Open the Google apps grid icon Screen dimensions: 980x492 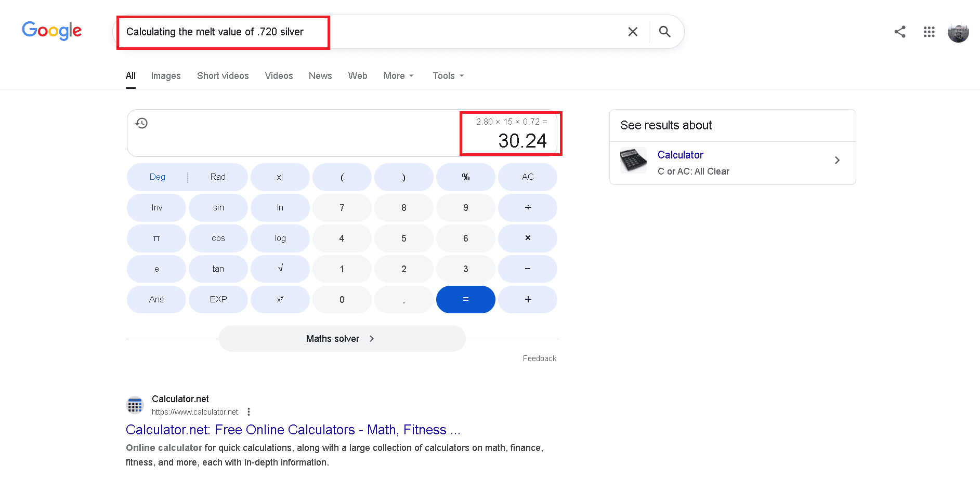click(929, 32)
